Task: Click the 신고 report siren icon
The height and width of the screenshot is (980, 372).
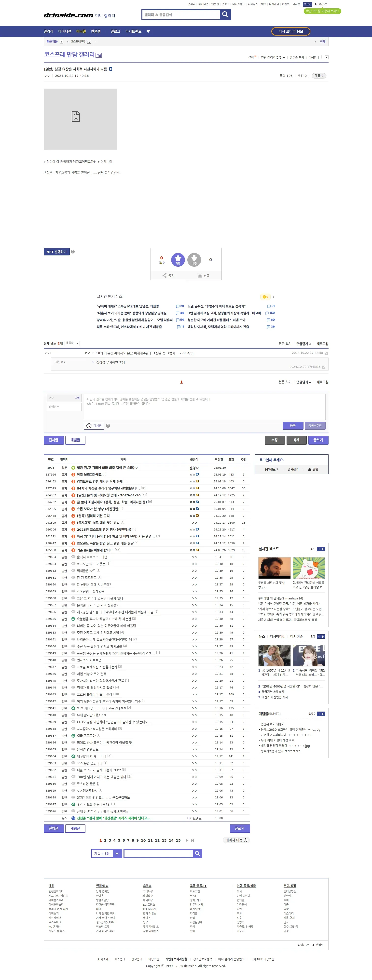Action: (x=204, y=276)
